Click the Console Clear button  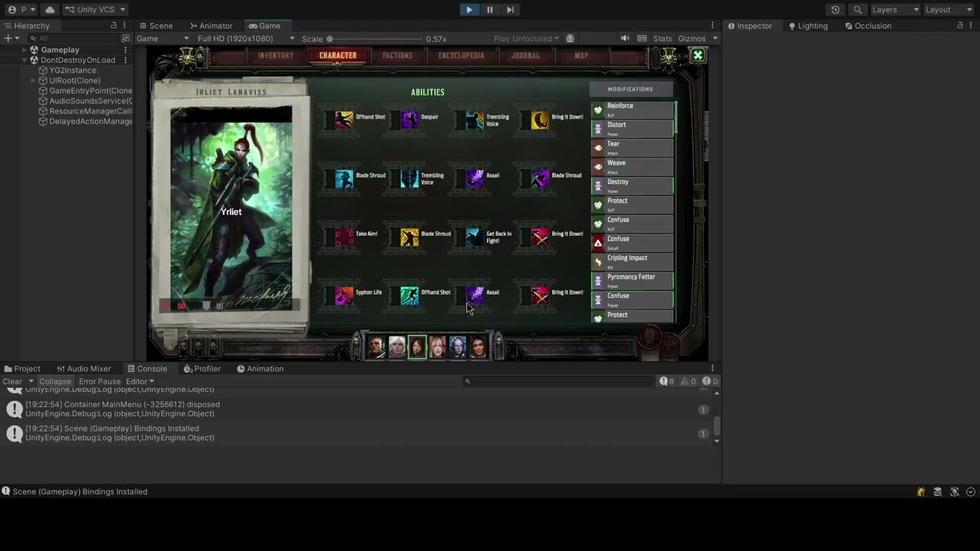coord(12,381)
